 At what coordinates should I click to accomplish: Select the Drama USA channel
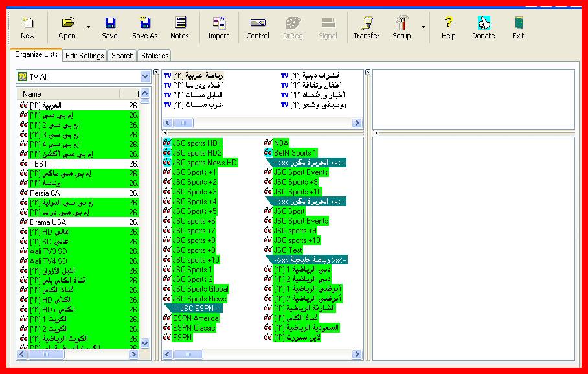(x=78, y=222)
